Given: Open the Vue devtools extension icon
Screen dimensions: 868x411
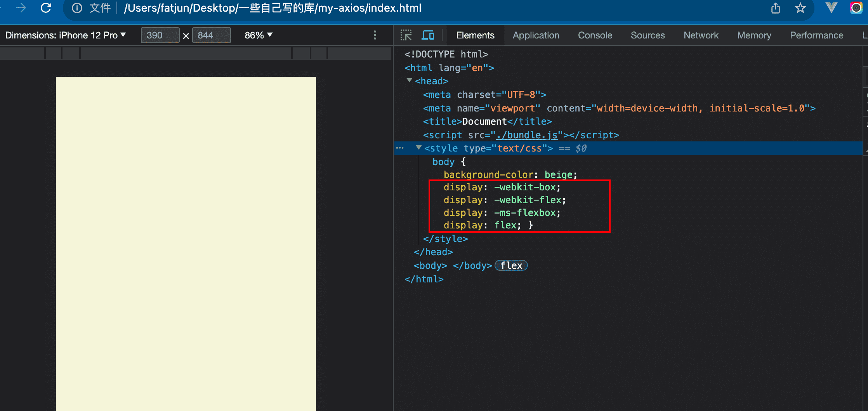Looking at the screenshot, I should 832,8.
